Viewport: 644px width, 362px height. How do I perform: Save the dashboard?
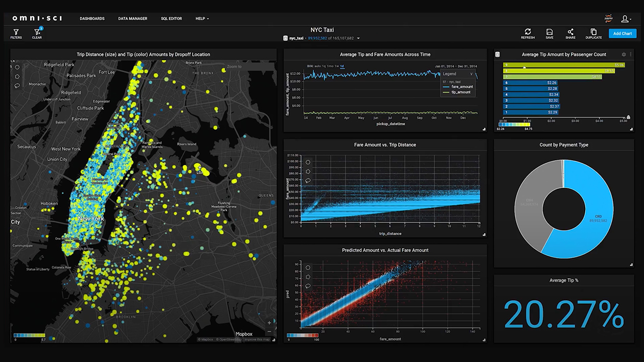pyautogui.click(x=549, y=34)
